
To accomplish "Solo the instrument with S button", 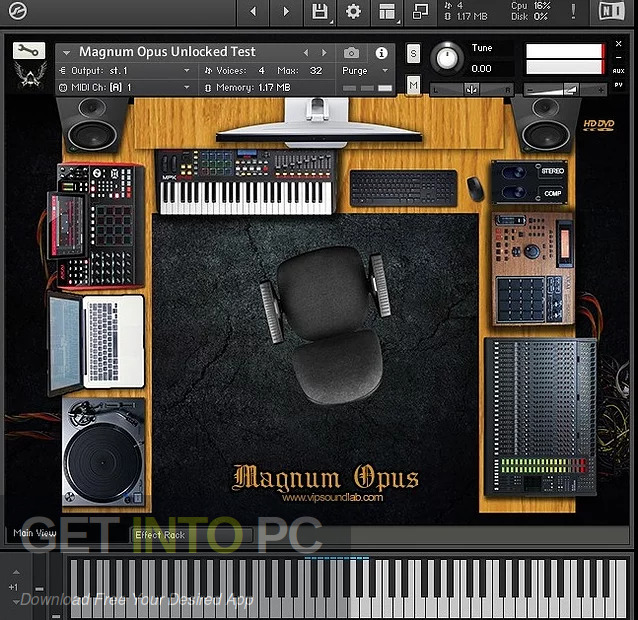I will coord(413,53).
